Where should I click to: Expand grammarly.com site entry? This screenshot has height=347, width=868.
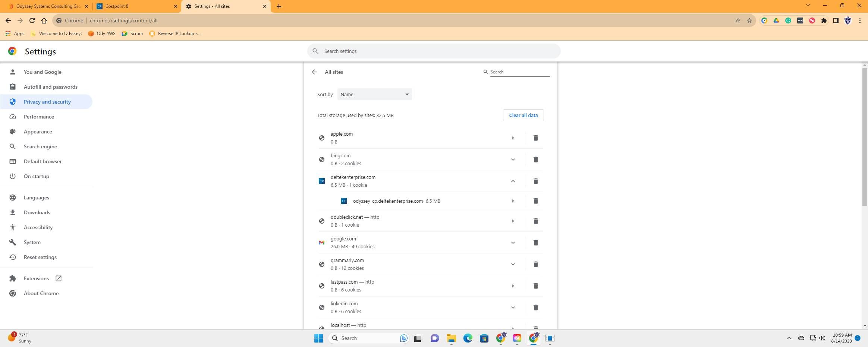(x=513, y=264)
